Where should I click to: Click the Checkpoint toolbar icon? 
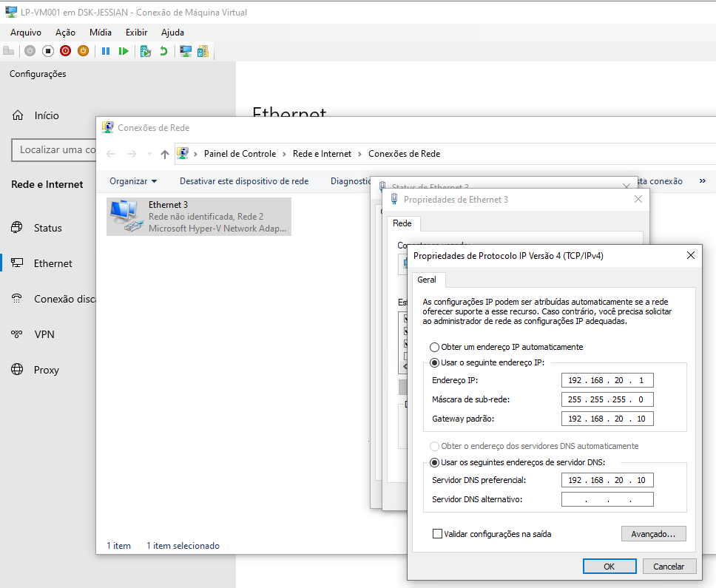click(x=146, y=51)
